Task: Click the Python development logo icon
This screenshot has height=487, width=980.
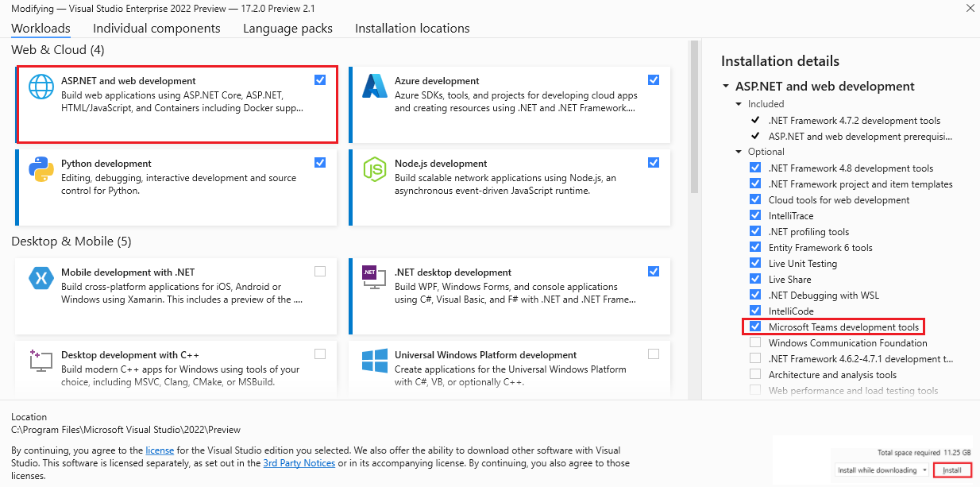Action: coord(41,169)
